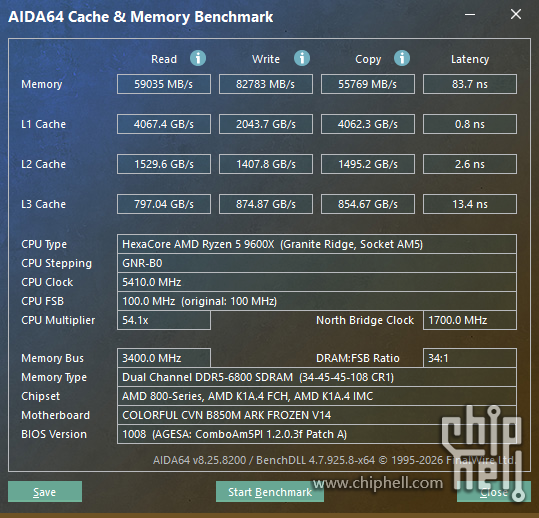This screenshot has height=518, width=539.
Task: Click the Save button
Action: (x=45, y=492)
